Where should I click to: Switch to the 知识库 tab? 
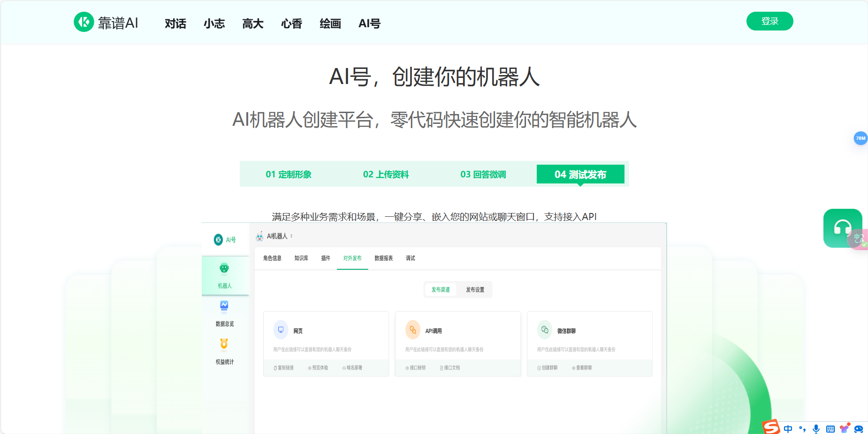click(x=301, y=258)
